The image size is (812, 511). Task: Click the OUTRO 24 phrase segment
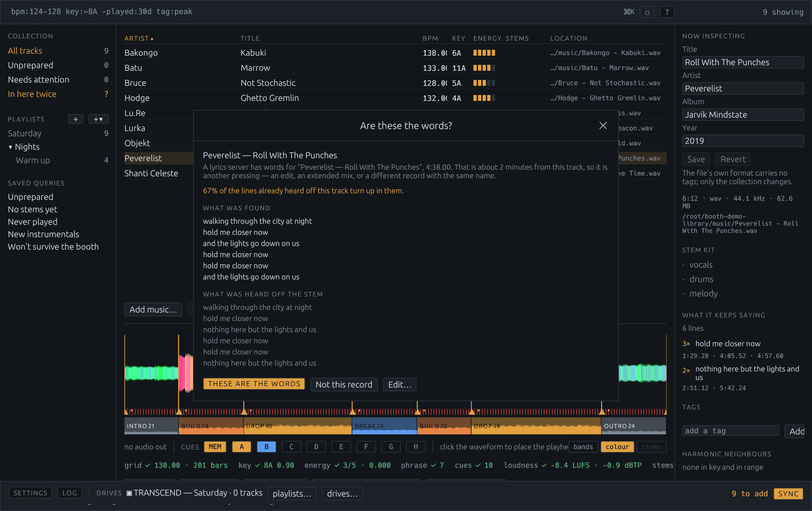point(633,426)
